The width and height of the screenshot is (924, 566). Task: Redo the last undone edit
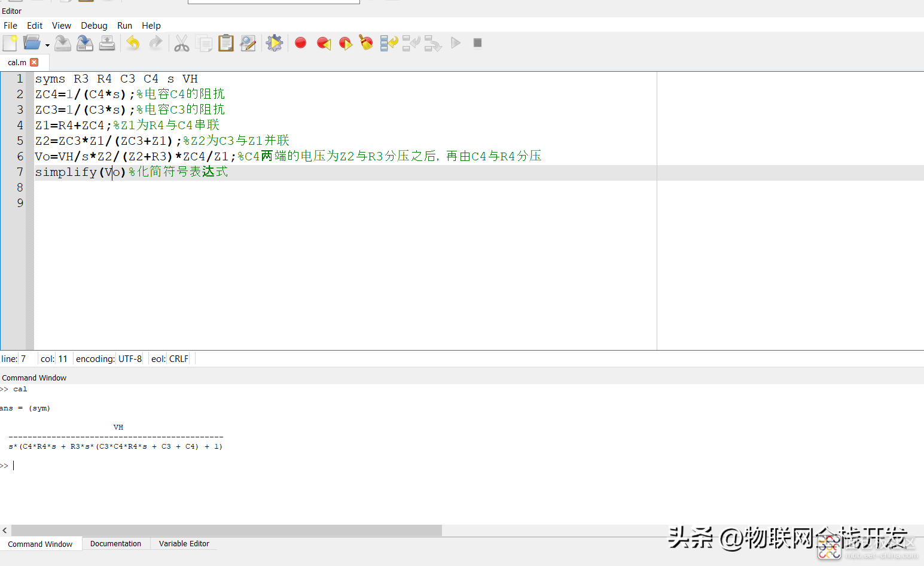(x=155, y=43)
